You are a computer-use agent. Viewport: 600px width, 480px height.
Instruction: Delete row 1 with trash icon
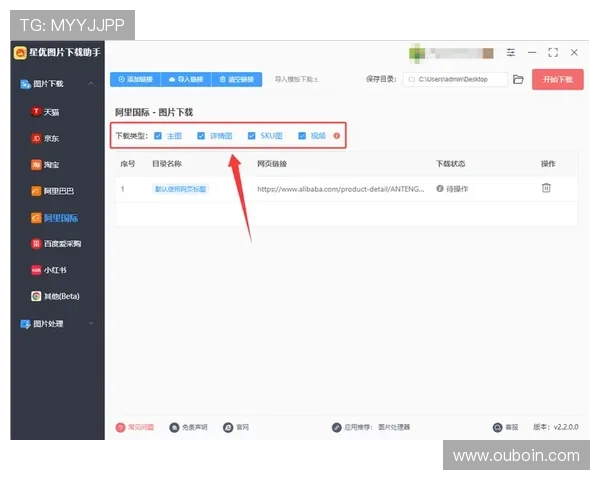[x=546, y=188]
